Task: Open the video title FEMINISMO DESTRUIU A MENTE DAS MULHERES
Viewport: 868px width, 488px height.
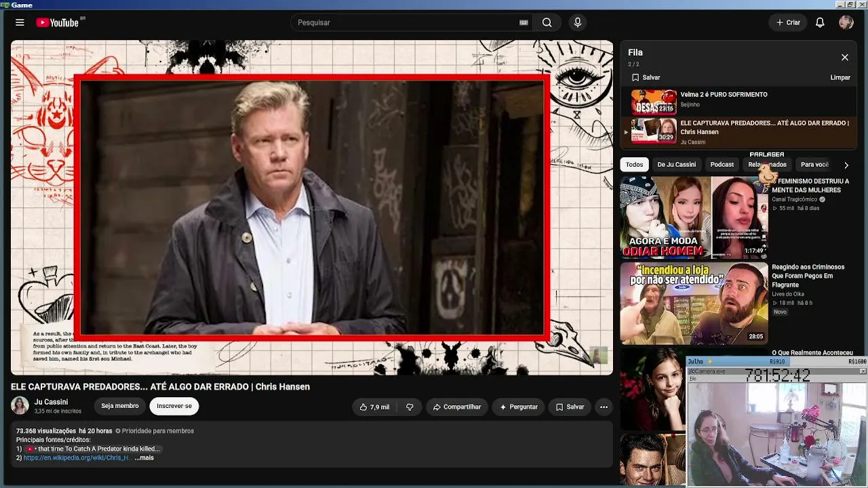Action: [810, 186]
